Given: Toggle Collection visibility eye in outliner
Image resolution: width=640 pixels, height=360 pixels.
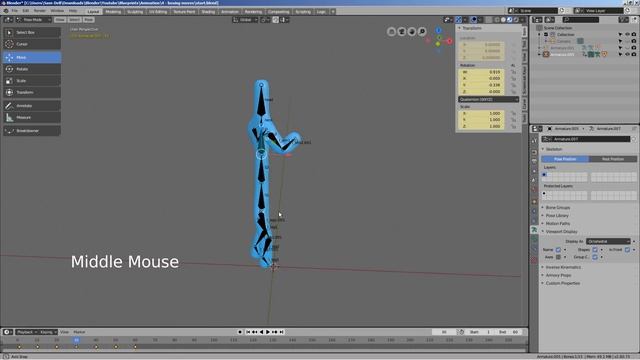Looking at the screenshot, I should click(x=627, y=35).
